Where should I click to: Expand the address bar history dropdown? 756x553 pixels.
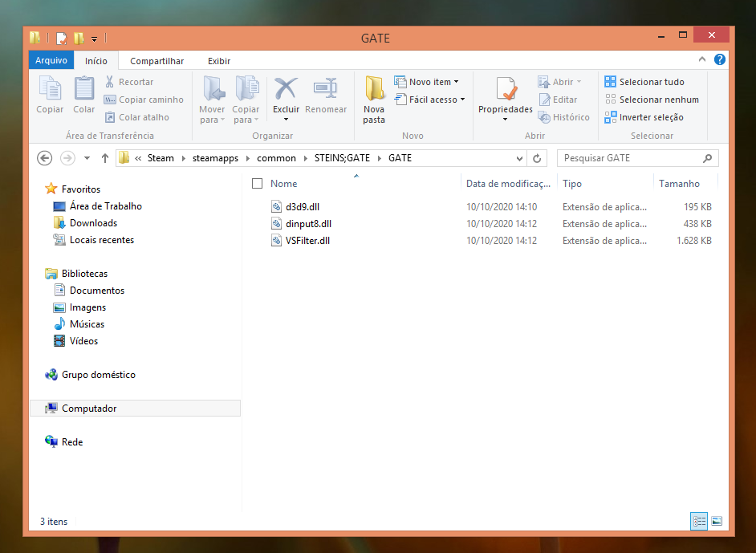tap(519, 158)
